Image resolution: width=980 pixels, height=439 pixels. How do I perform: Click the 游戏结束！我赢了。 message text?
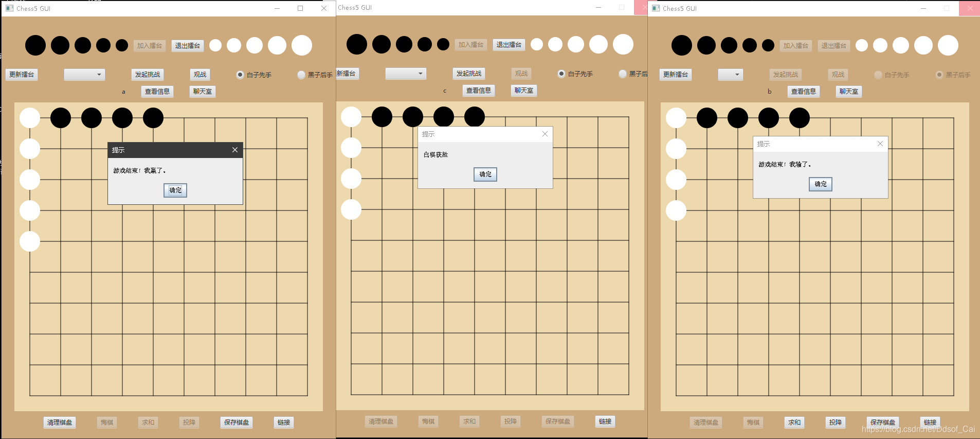tap(139, 171)
